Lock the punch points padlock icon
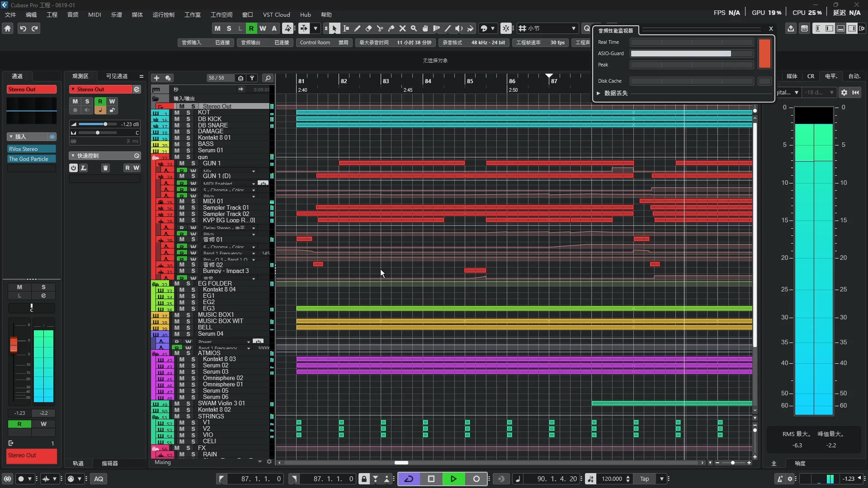Screen dimensions: 868x488 tap(364, 479)
